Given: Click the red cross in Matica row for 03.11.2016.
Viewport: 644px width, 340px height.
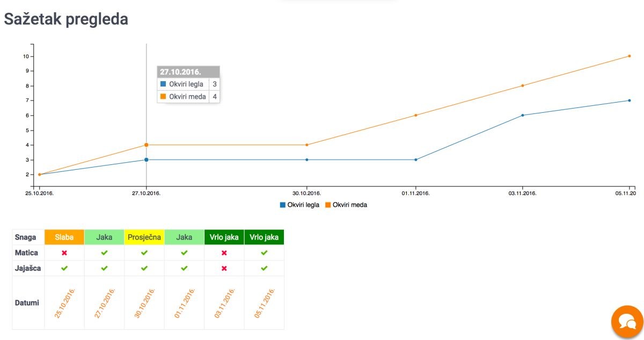Looking at the screenshot, I should (224, 252).
